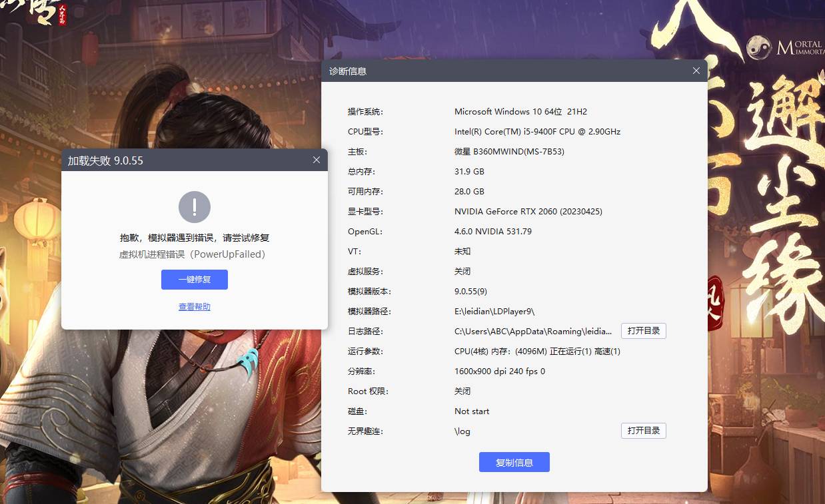Click the 运行参数 CPU(4核) value text

536,352
